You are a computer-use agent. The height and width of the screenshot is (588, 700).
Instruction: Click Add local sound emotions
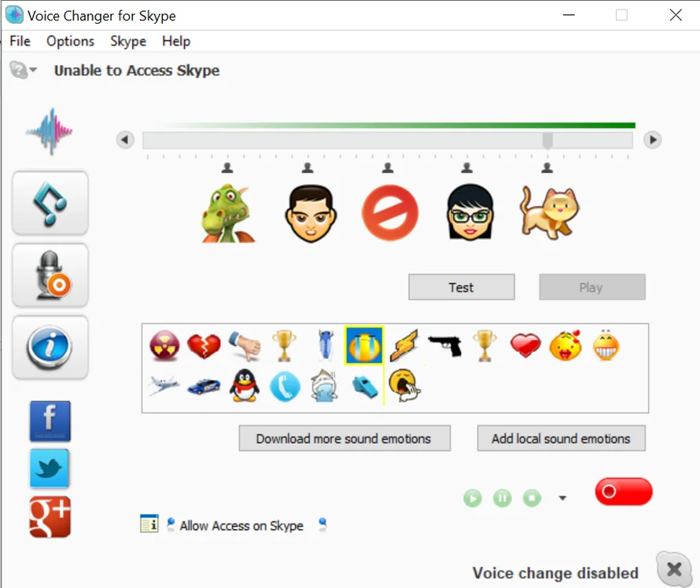[561, 439]
